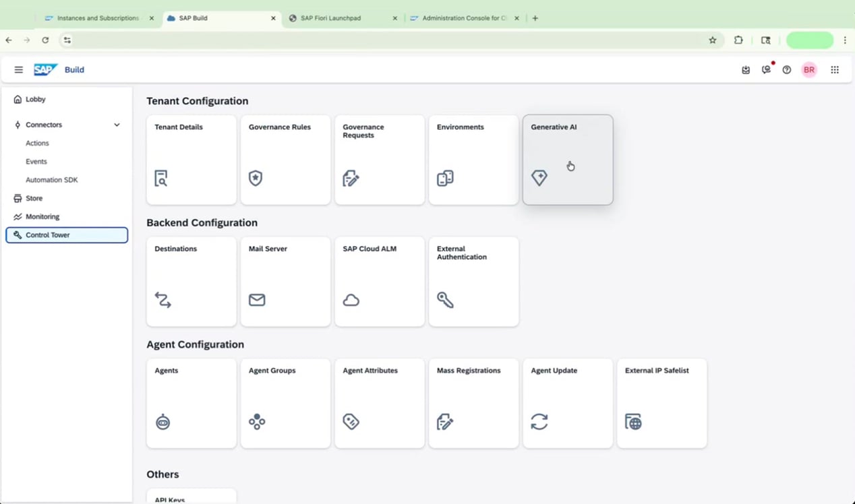Close the SAP Fiori Launchpad tab
Screen dimensions: 855x504
(395, 18)
